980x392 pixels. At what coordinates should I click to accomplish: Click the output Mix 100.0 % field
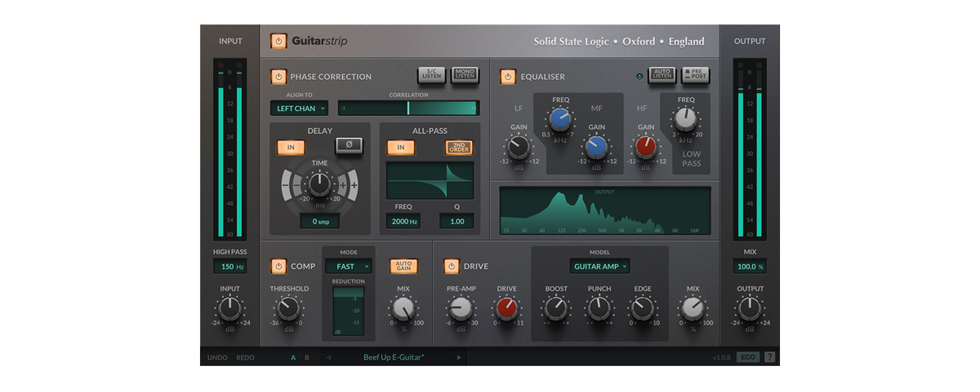coord(749,266)
